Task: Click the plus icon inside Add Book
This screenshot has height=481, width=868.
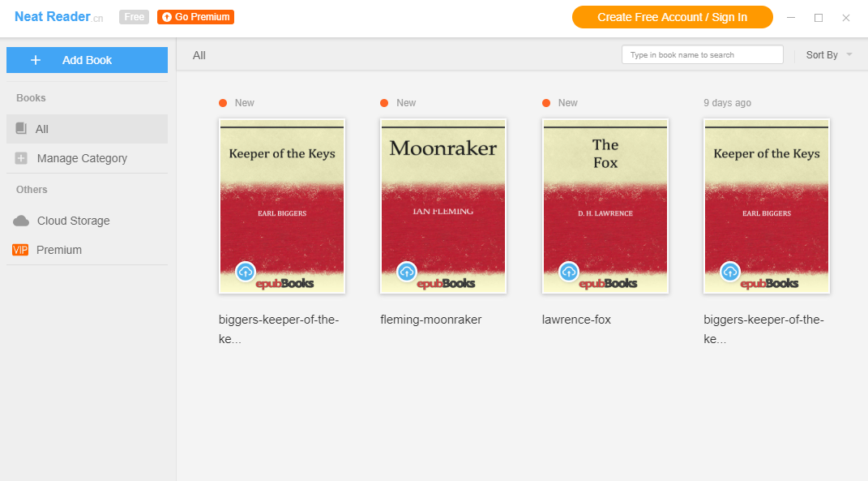Action: point(35,59)
